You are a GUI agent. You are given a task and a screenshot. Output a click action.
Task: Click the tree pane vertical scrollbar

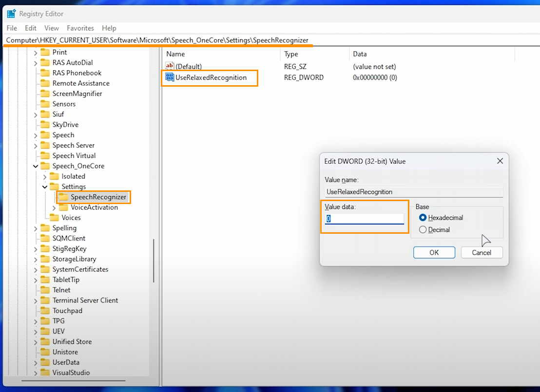pos(154,261)
